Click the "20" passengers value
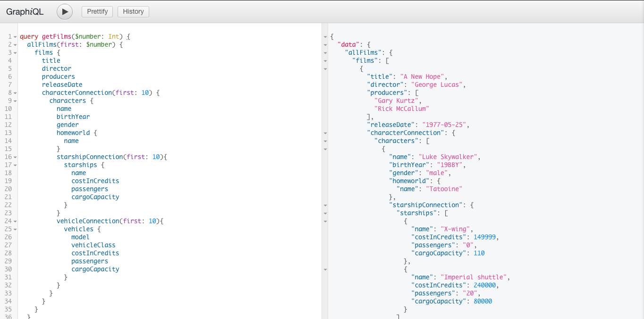This screenshot has width=644, height=319. [x=470, y=293]
